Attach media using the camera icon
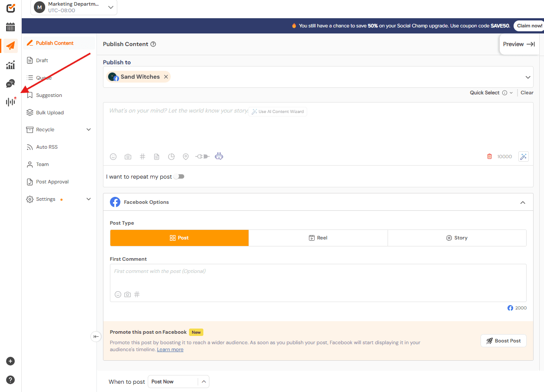 click(128, 156)
